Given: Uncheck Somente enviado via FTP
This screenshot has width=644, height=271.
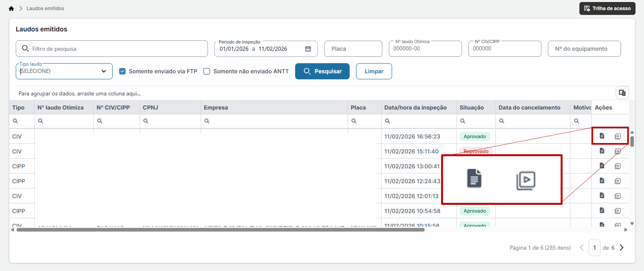Looking at the screenshot, I should tap(122, 71).
